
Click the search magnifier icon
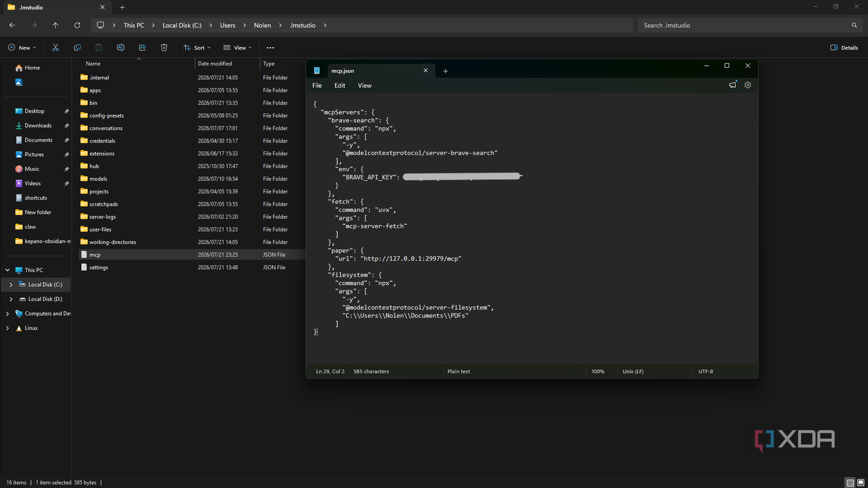[x=854, y=25]
